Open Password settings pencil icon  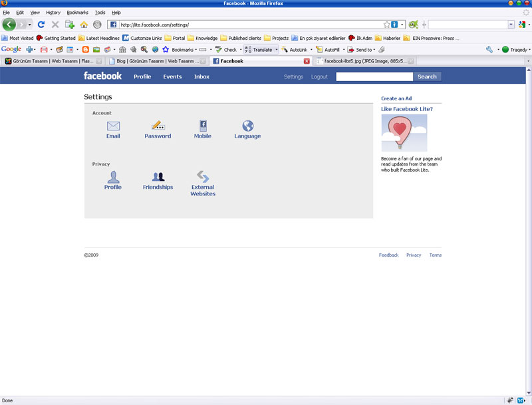click(158, 125)
